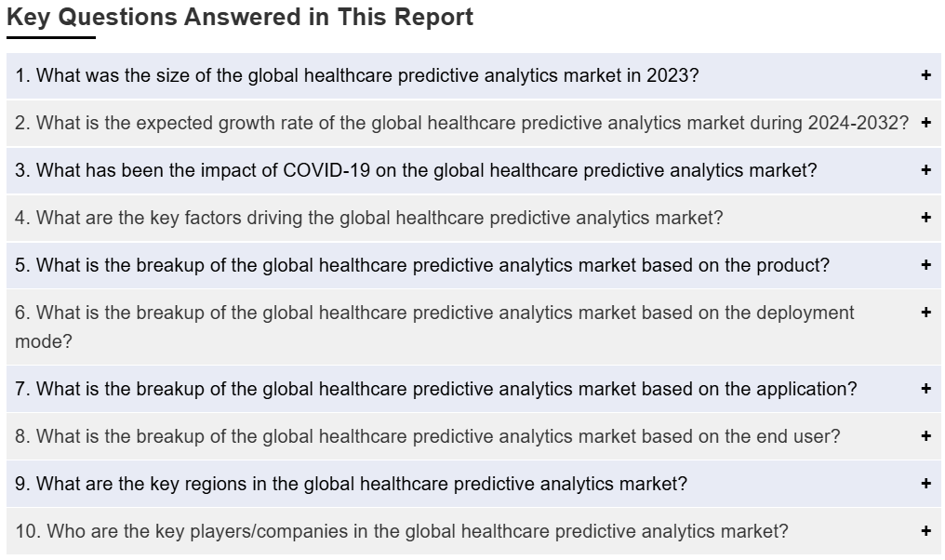Screen dimensions: 945x560
Task: Expand question 9 about key regions
Action: [473, 484]
